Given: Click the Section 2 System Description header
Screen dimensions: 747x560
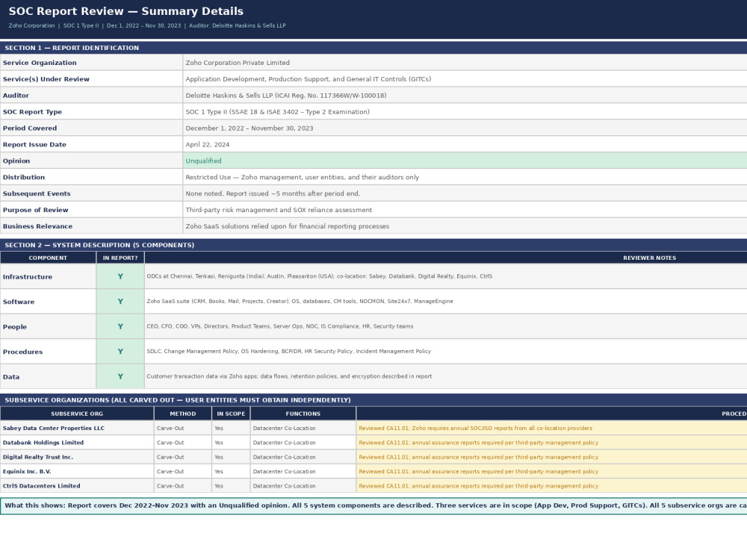Looking at the screenshot, I should tap(373, 245).
